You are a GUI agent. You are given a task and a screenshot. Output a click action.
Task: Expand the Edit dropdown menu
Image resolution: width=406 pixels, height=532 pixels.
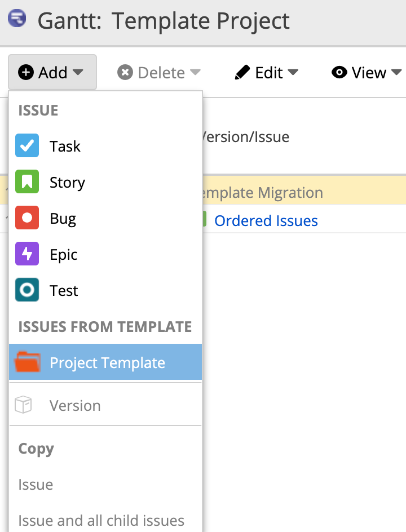click(267, 73)
